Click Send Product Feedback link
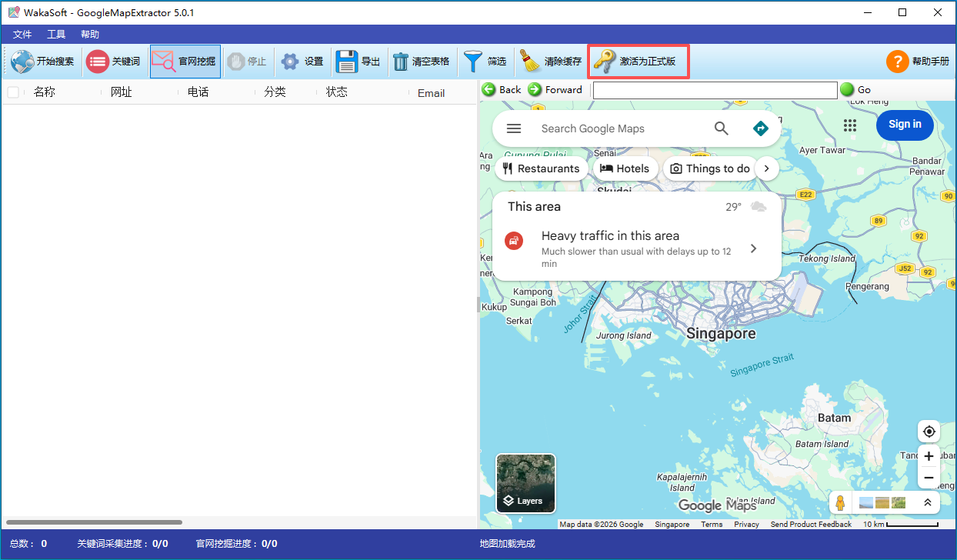Image resolution: width=957 pixels, height=560 pixels. click(811, 525)
